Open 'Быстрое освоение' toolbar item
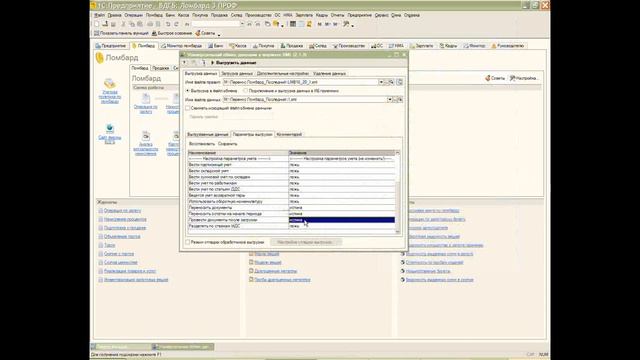Screen dimensions: 640x360 pos(172,33)
